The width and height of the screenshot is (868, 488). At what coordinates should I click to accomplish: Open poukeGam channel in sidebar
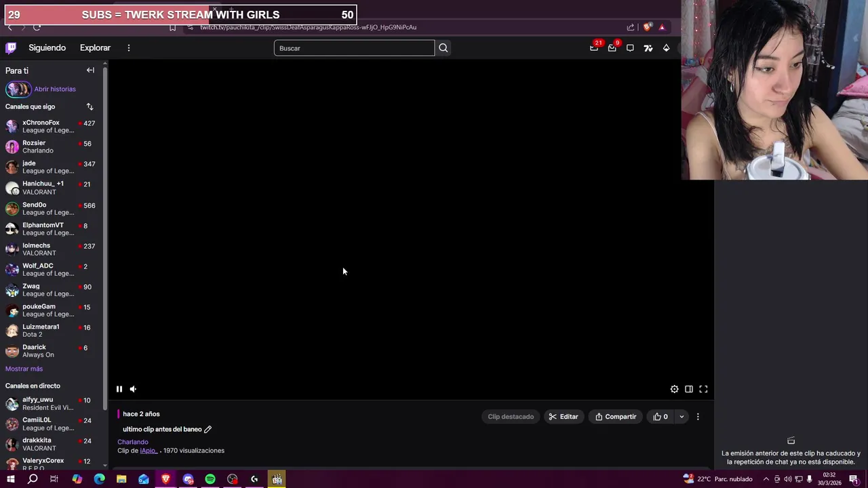[52, 310]
